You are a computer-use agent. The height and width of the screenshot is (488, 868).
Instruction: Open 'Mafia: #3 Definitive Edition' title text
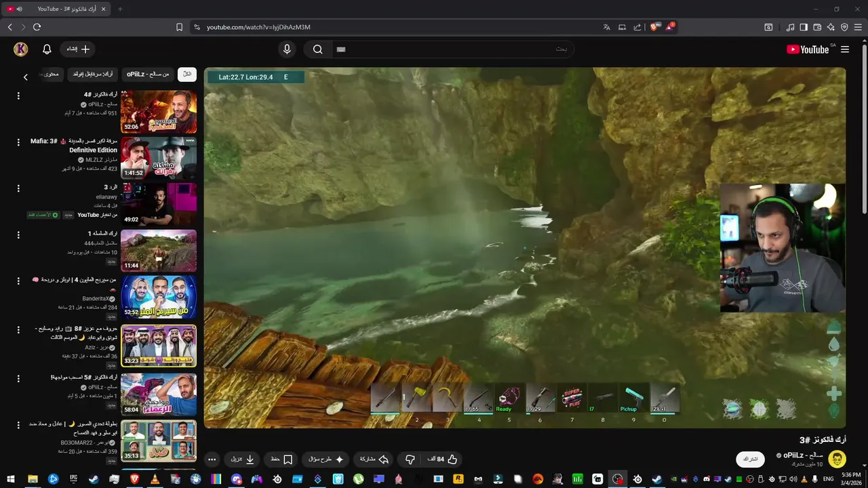(x=74, y=146)
